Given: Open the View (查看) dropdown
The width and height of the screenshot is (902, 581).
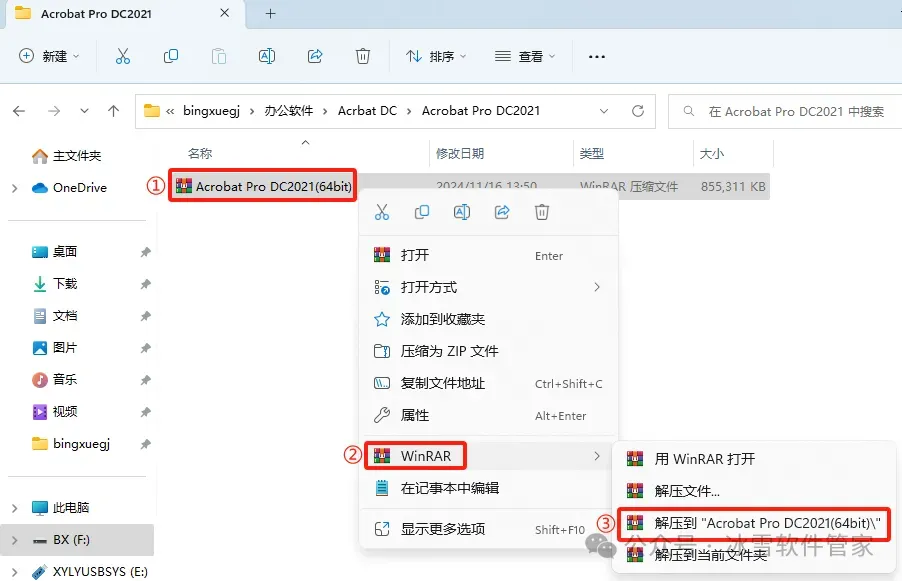Looking at the screenshot, I should (525, 56).
